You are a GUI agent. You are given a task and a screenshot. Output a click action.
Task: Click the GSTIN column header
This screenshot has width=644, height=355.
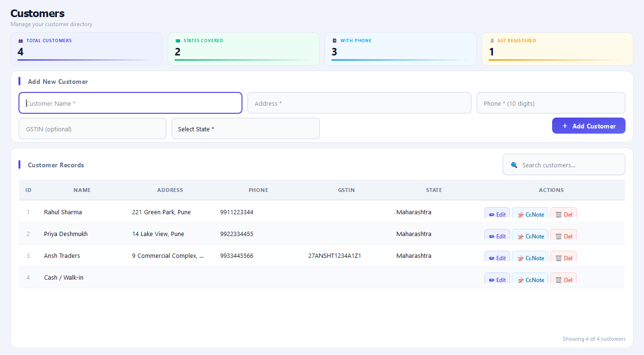tap(346, 190)
